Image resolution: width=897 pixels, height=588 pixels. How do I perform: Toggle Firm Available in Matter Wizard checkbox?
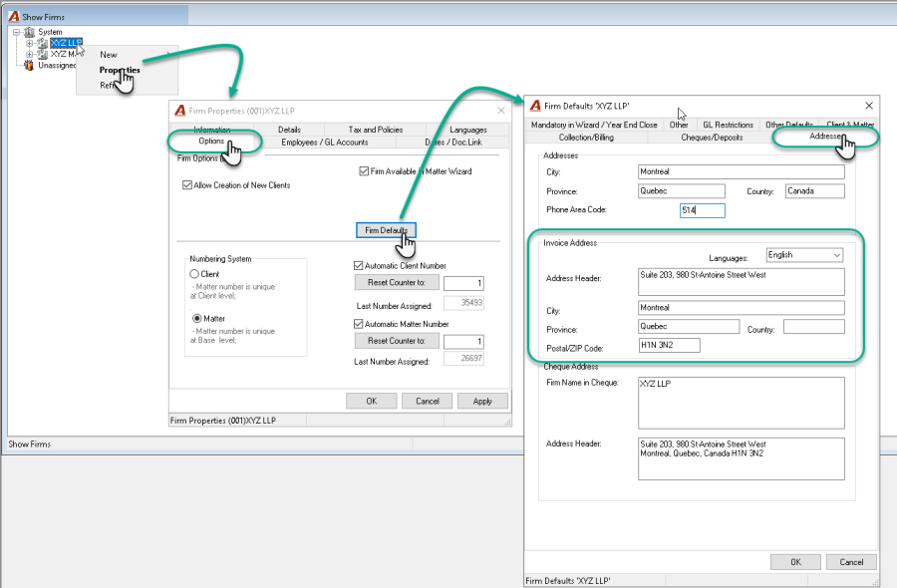[364, 171]
